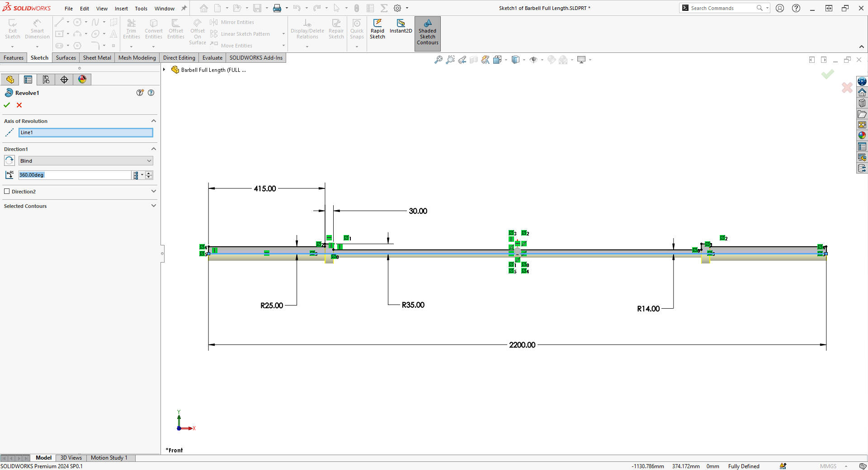This screenshot has height=470, width=868.
Task: Open the Insert menu
Action: [x=121, y=9]
